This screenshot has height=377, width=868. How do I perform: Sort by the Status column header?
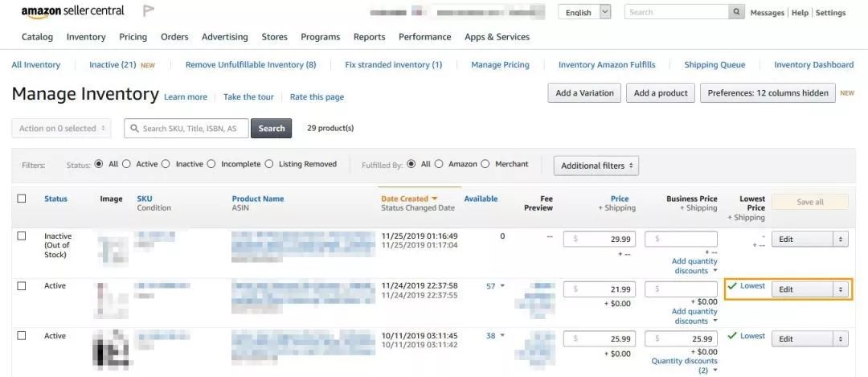coord(56,199)
